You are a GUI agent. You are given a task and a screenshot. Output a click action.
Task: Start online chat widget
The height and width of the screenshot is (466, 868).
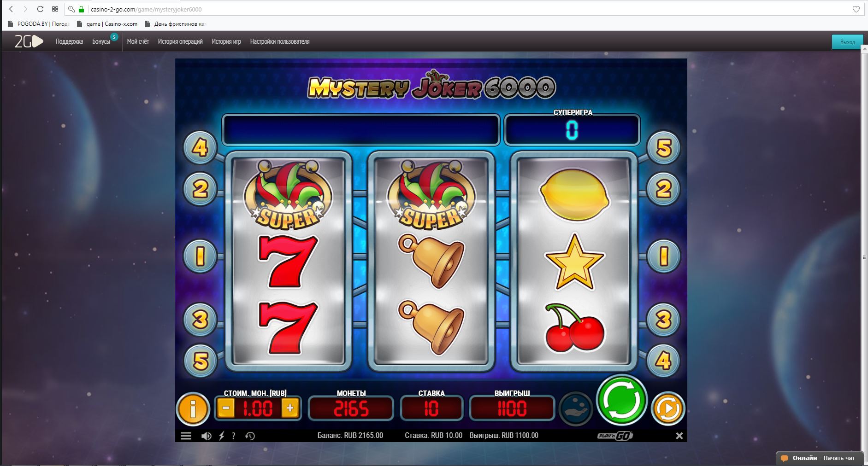pos(819,458)
